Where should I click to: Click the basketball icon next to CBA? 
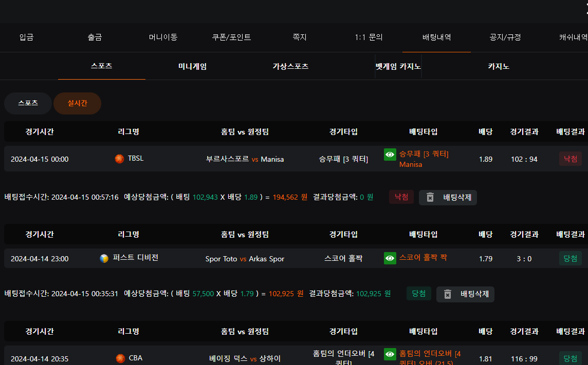[x=121, y=358]
